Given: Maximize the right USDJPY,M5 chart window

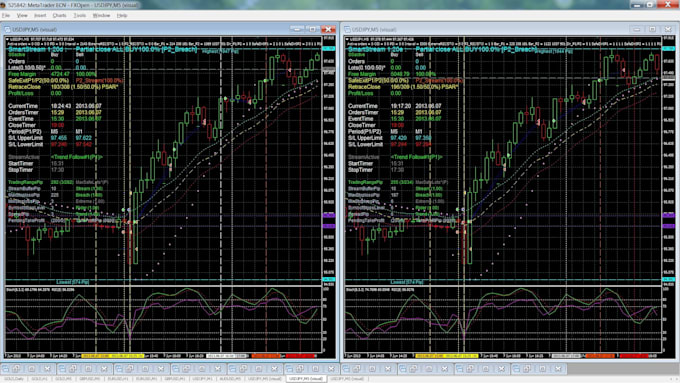Looking at the screenshot, I should coord(652,29).
